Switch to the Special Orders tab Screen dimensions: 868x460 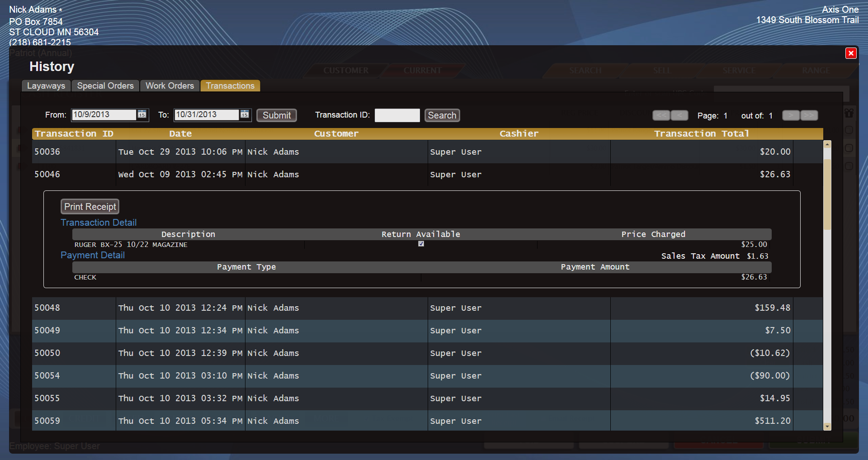click(x=105, y=86)
